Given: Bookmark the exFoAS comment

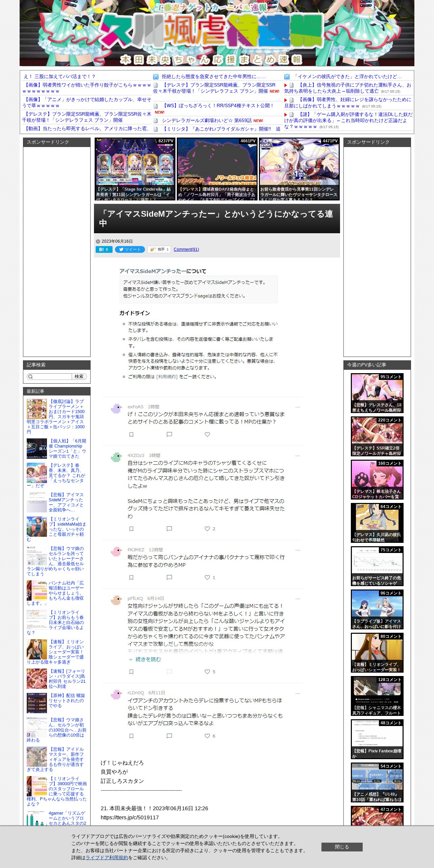Looking at the screenshot, I should click(131, 434).
